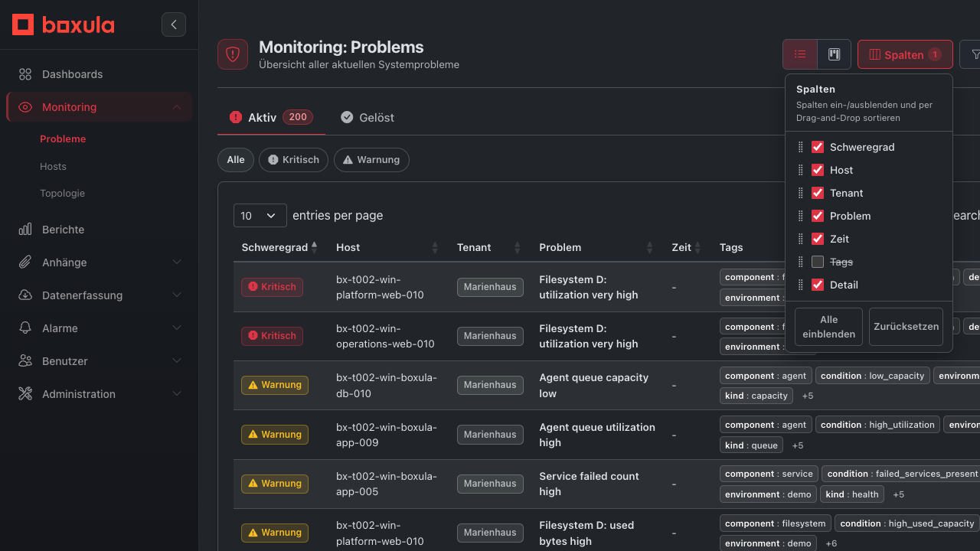
Task: Grab the drag handle for Tags column
Action: pyautogui.click(x=801, y=262)
